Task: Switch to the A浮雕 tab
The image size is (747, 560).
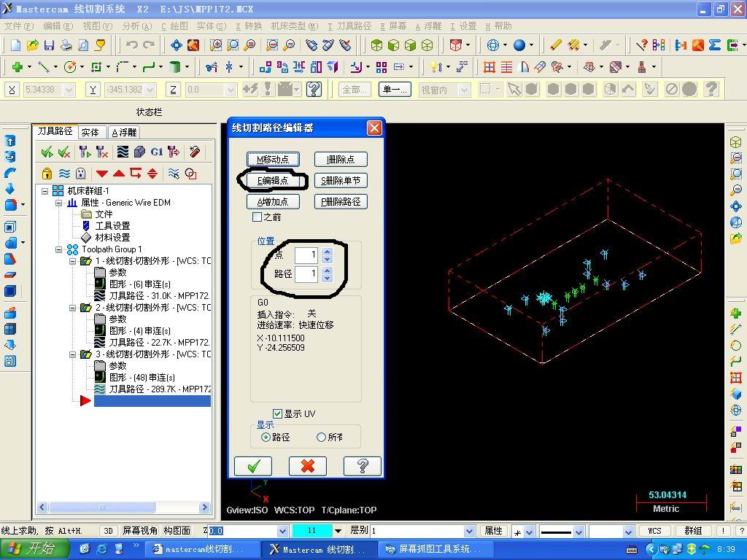Action: (124, 132)
